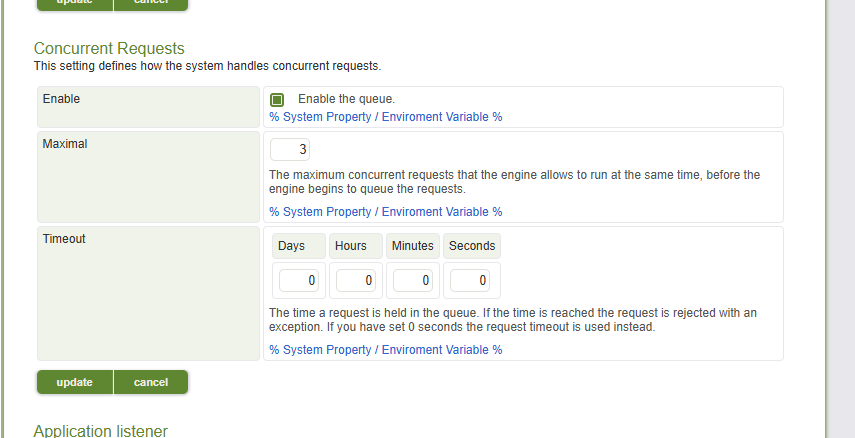Image resolution: width=855 pixels, height=438 pixels.
Task: Click the Hours column header
Action: point(355,246)
